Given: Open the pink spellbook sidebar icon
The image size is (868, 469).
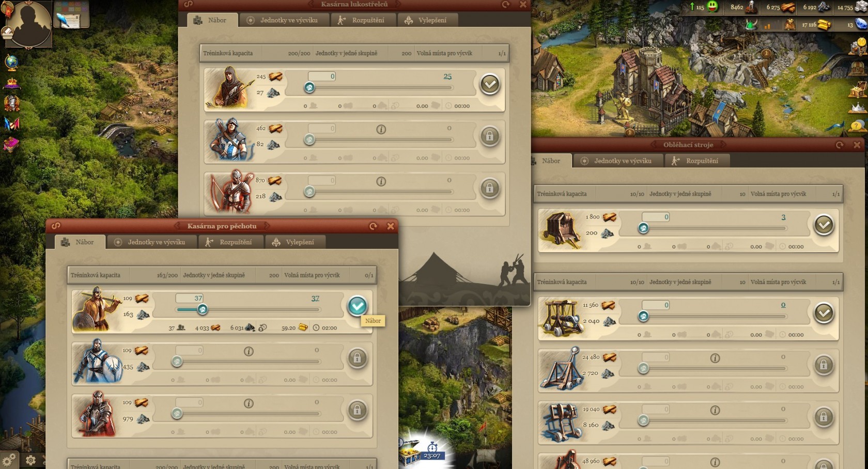Looking at the screenshot, I should (x=11, y=144).
